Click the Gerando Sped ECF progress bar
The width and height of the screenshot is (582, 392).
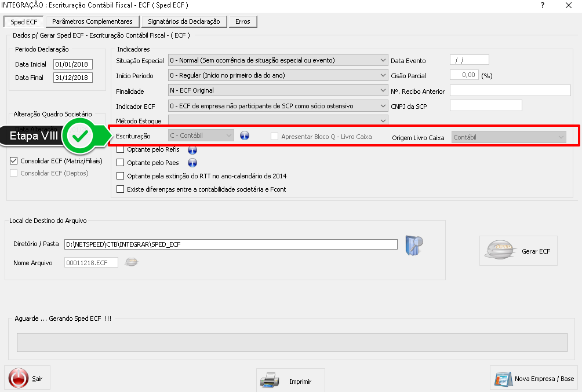tap(292, 342)
